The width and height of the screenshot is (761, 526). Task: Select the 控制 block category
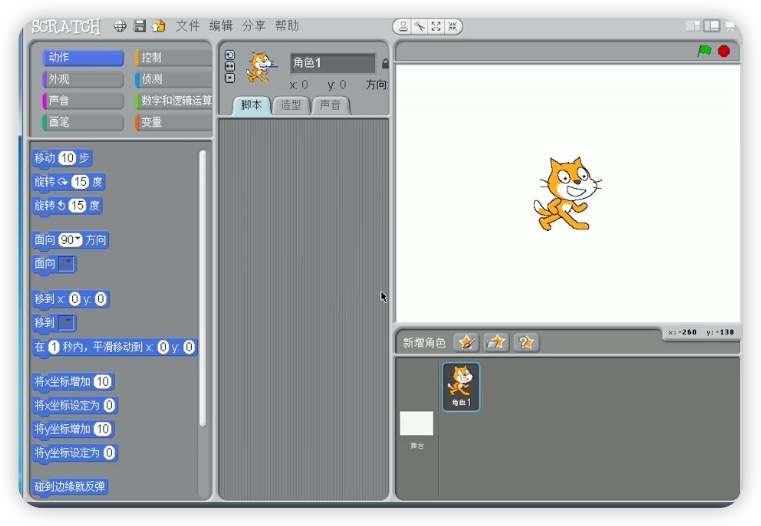pos(174,58)
